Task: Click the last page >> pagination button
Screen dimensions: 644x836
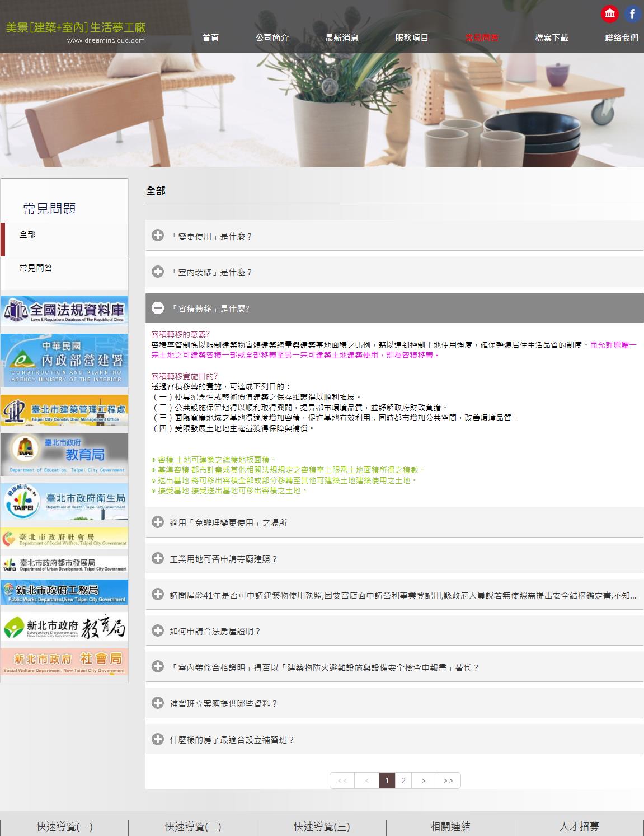Action: tap(448, 781)
